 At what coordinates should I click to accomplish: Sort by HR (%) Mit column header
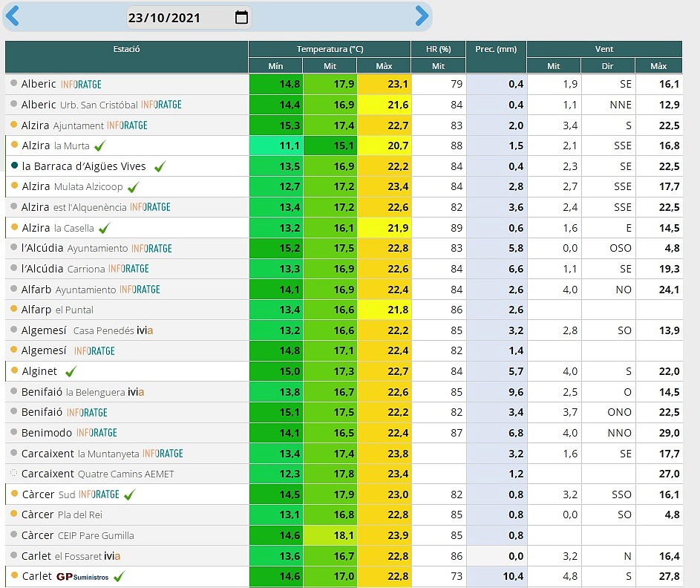coord(439,65)
